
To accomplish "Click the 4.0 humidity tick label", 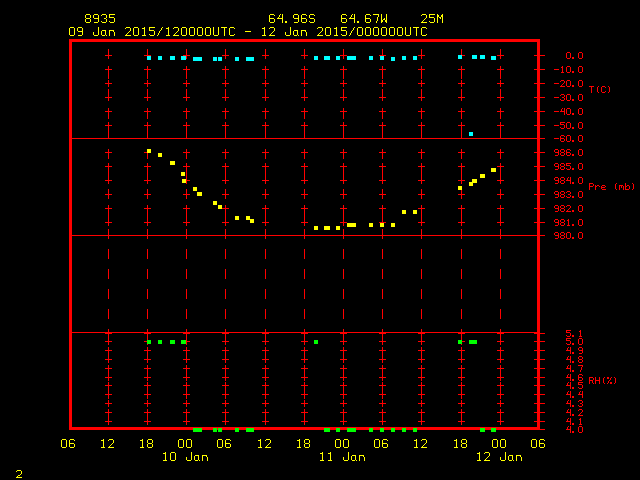I will [x=574, y=429].
